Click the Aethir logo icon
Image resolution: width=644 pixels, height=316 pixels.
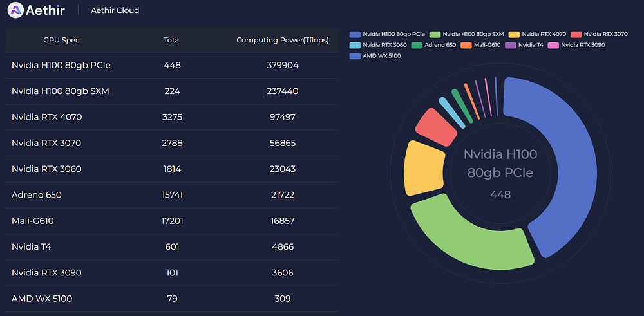15,10
